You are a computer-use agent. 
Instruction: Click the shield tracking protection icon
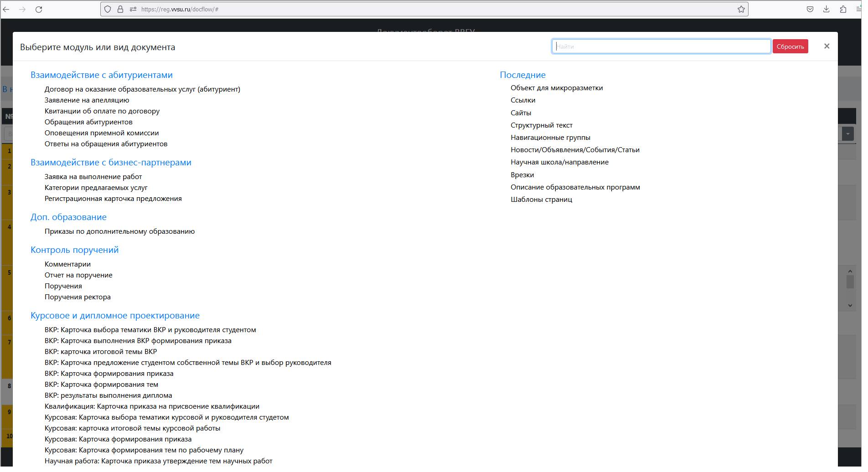click(108, 9)
